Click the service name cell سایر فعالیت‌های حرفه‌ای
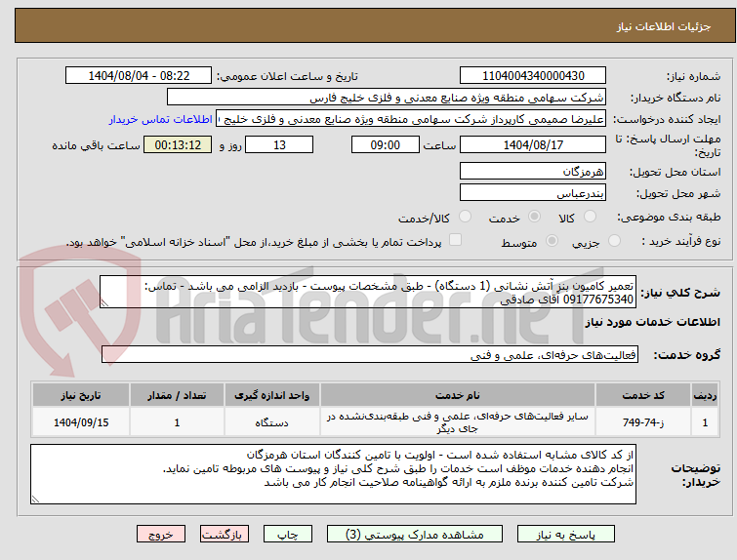The height and width of the screenshot is (560, 737). [458, 422]
